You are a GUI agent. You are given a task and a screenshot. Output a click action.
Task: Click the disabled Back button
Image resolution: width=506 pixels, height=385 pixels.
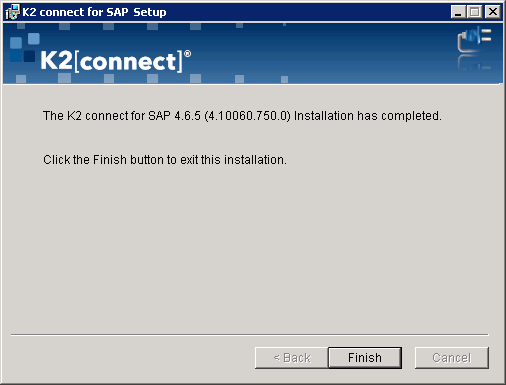pos(292,358)
